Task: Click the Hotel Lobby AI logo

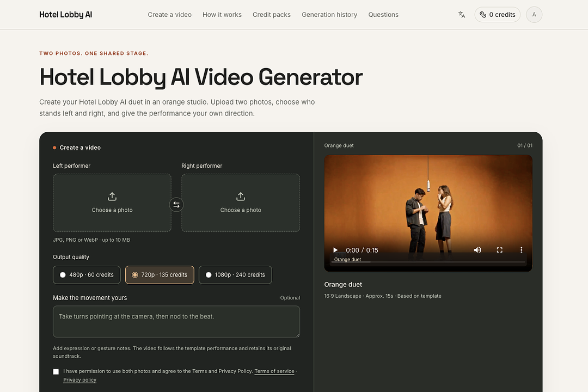Action: [x=66, y=15]
